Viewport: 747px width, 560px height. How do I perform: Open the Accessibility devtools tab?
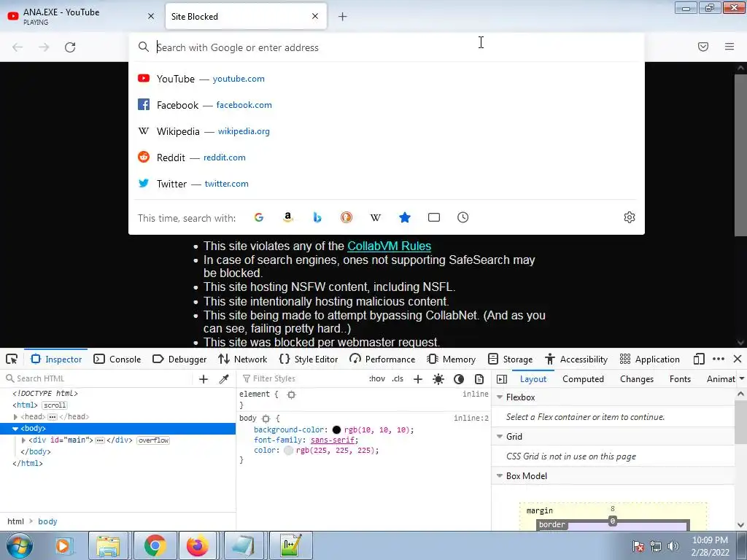[x=576, y=359]
